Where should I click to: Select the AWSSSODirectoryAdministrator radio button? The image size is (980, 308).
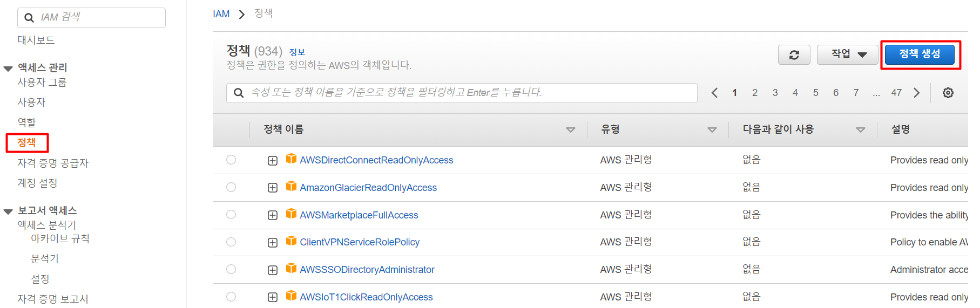tap(231, 269)
